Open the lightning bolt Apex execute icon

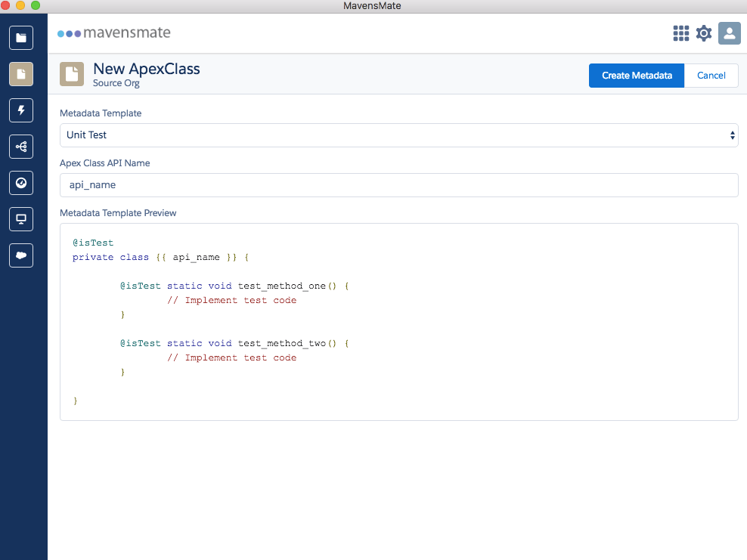click(x=21, y=110)
